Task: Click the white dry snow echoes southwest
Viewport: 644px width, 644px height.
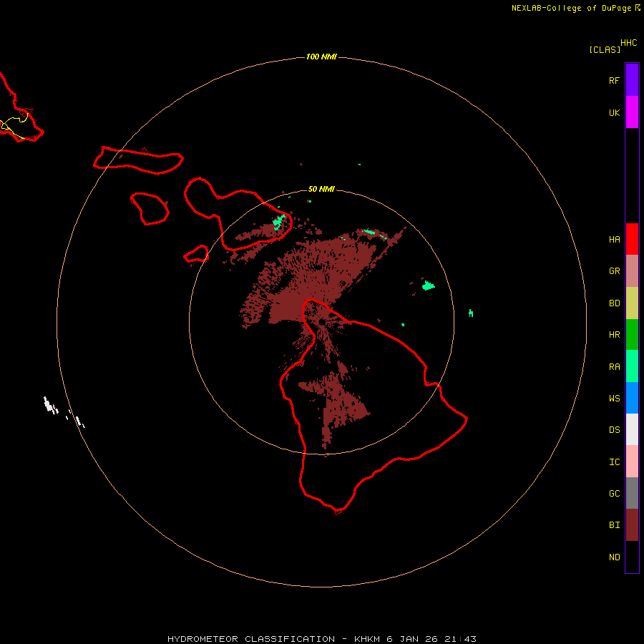Action: [64, 412]
